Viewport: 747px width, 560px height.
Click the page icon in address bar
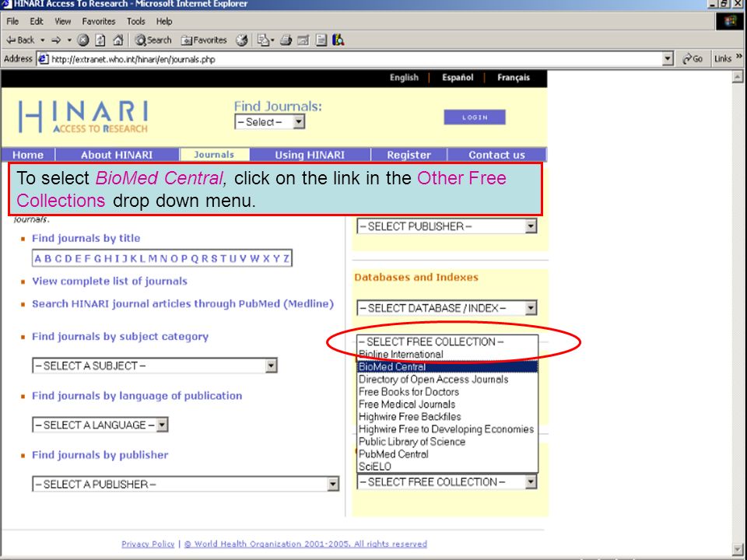pos(44,59)
